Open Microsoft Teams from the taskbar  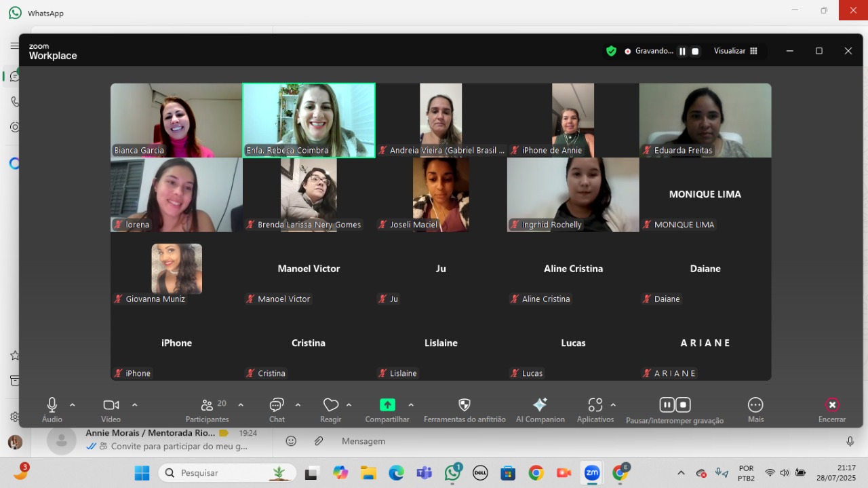(x=425, y=472)
